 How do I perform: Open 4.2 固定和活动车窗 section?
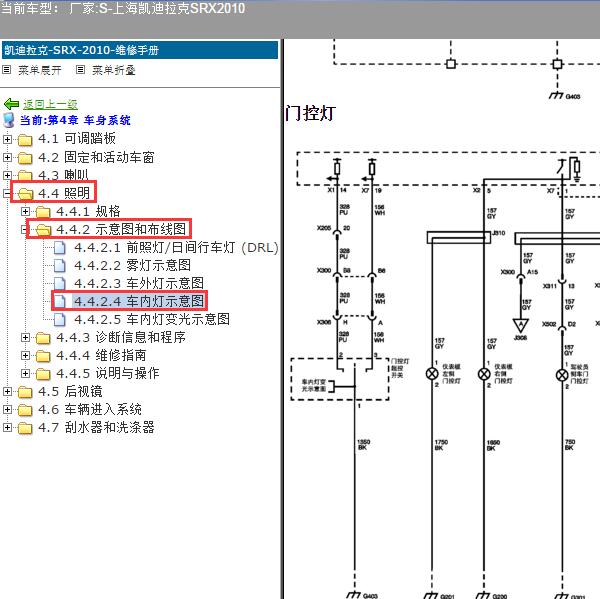96,157
